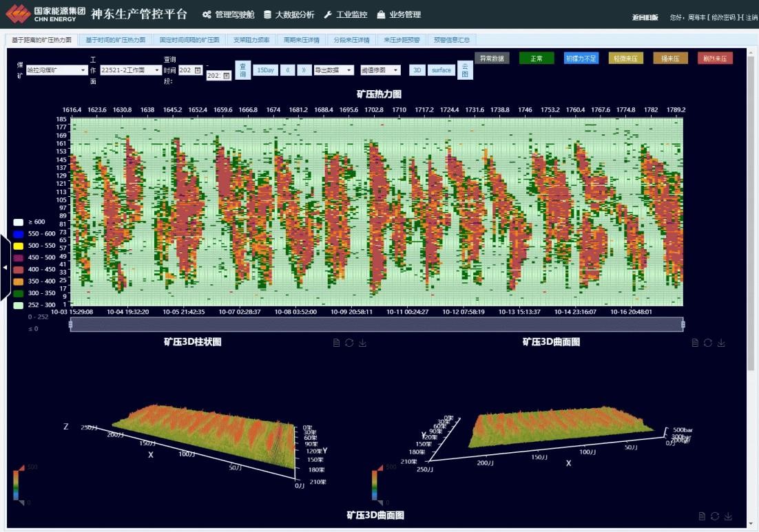Download the bottom 矿压3D曲面图 as image
This screenshot has width=759, height=532.
point(728,517)
